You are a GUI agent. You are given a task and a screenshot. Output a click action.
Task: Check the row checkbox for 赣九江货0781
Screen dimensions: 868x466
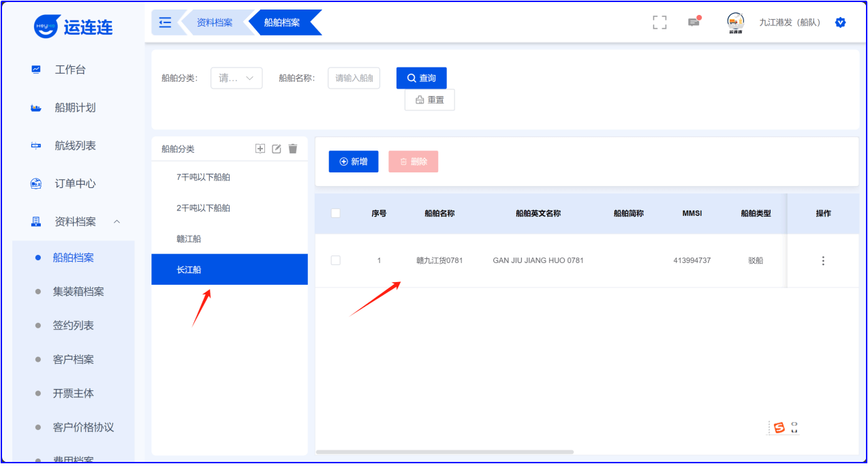point(335,260)
